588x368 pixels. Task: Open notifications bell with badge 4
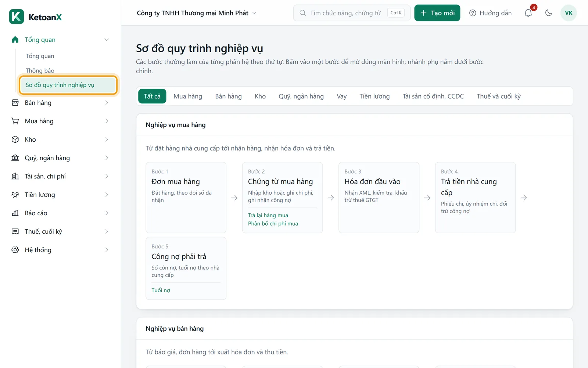pos(528,13)
